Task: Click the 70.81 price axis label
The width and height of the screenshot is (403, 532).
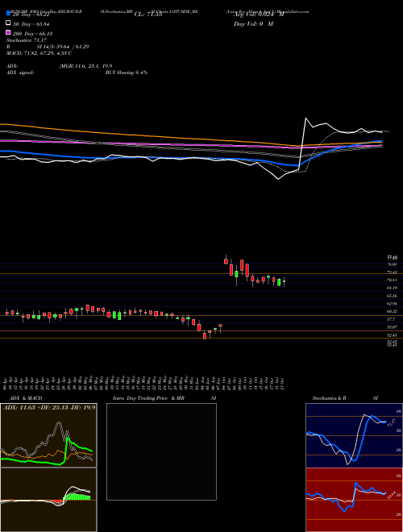Action: (393, 281)
